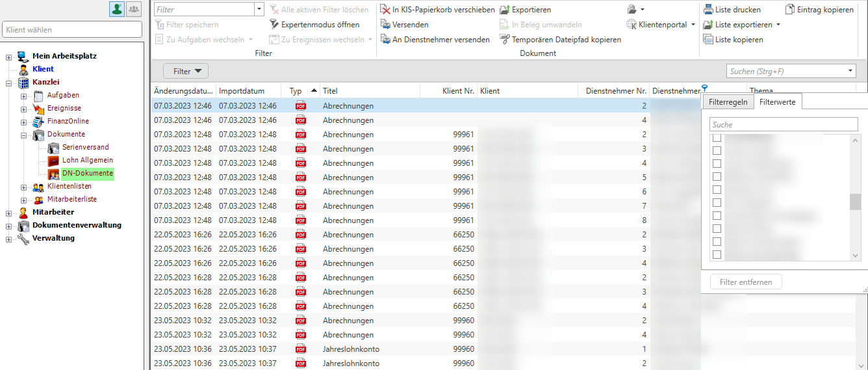Viewport: 868px width, 370px height.
Task: Click the gray group users icon
Action: pos(134,9)
